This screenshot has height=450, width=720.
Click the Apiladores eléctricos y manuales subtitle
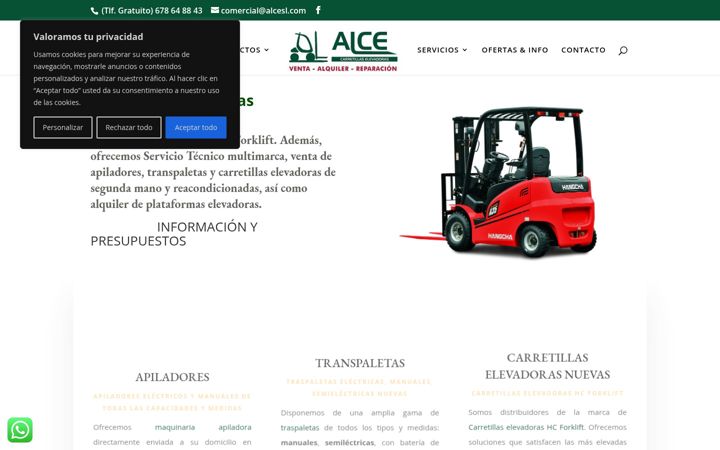172,402
